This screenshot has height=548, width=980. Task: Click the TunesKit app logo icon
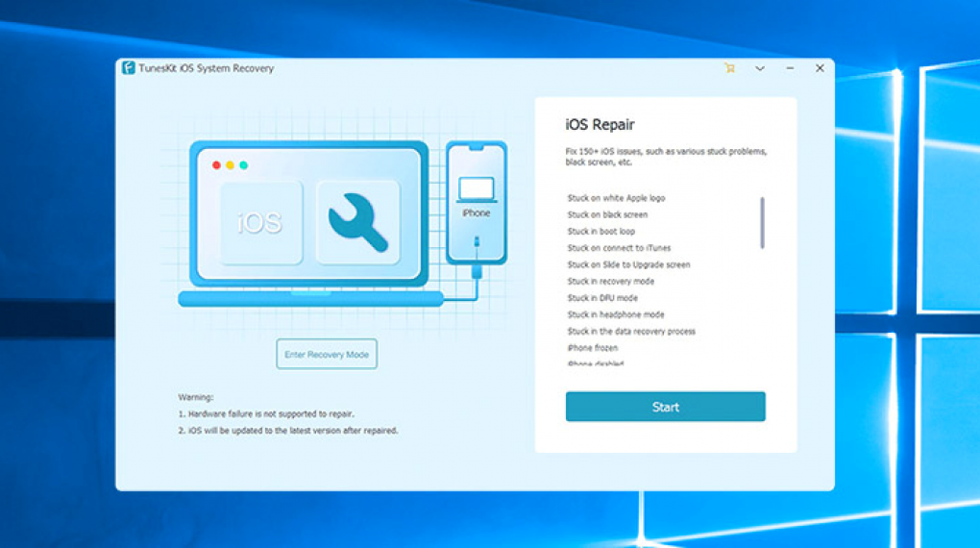129,67
